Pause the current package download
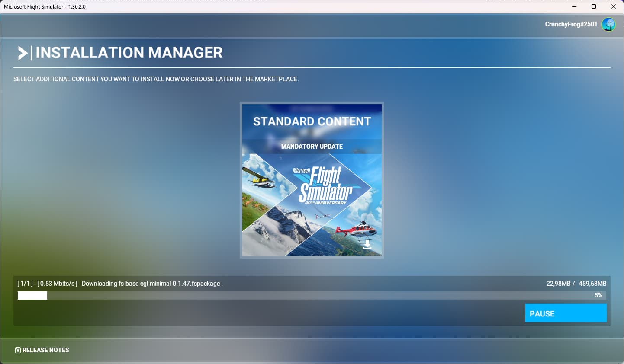The height and width of the screenshot is (364, 624). click(x=565, y=313)
